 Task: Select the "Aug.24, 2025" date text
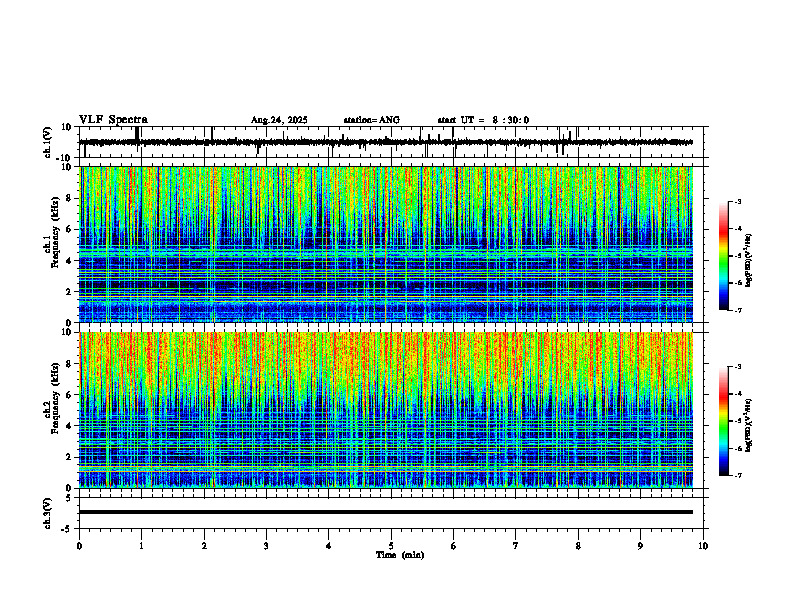[279, 120]
